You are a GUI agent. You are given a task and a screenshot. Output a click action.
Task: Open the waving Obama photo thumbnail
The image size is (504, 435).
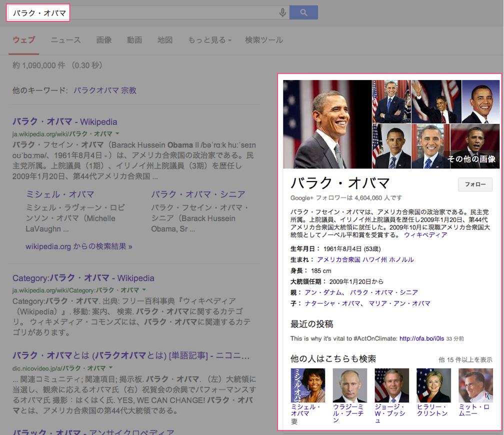(x=436, y=101)
